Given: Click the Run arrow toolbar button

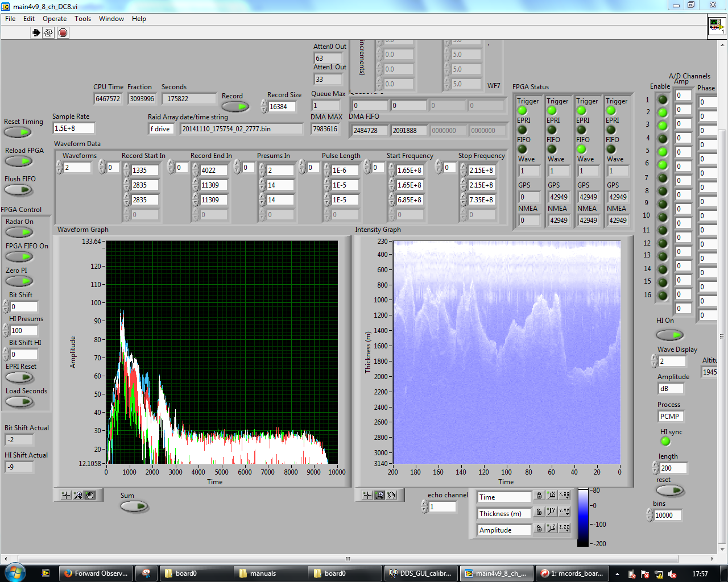Looking at the screenshot, I should coord(36,32).
